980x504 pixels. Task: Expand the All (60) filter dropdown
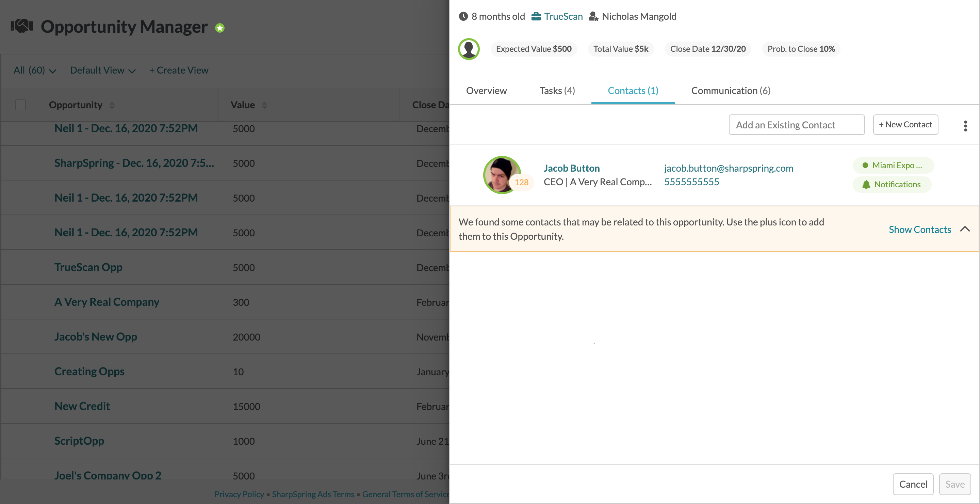point(35,70)
